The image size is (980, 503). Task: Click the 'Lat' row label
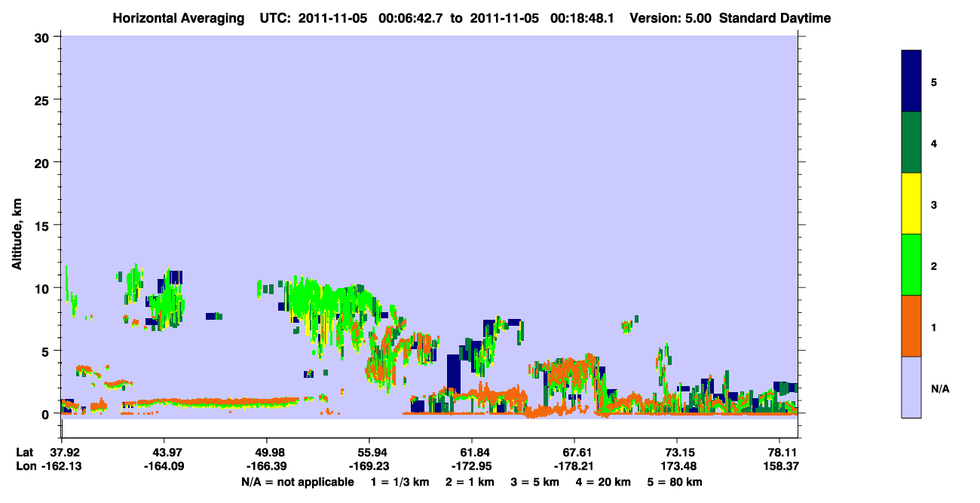(25, 452)
